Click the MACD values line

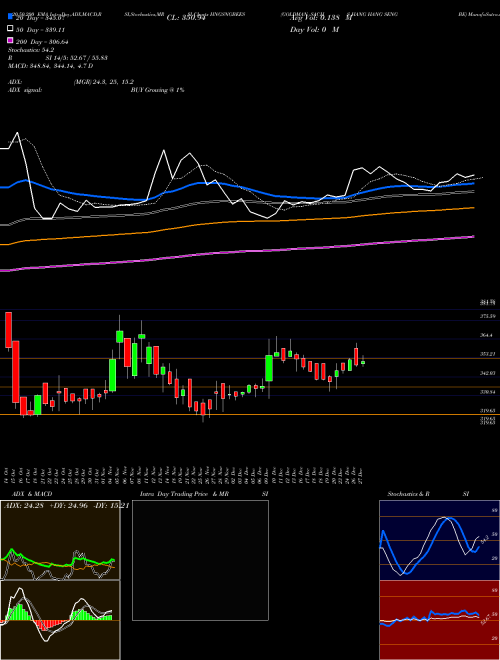click(x=51, y=66)
